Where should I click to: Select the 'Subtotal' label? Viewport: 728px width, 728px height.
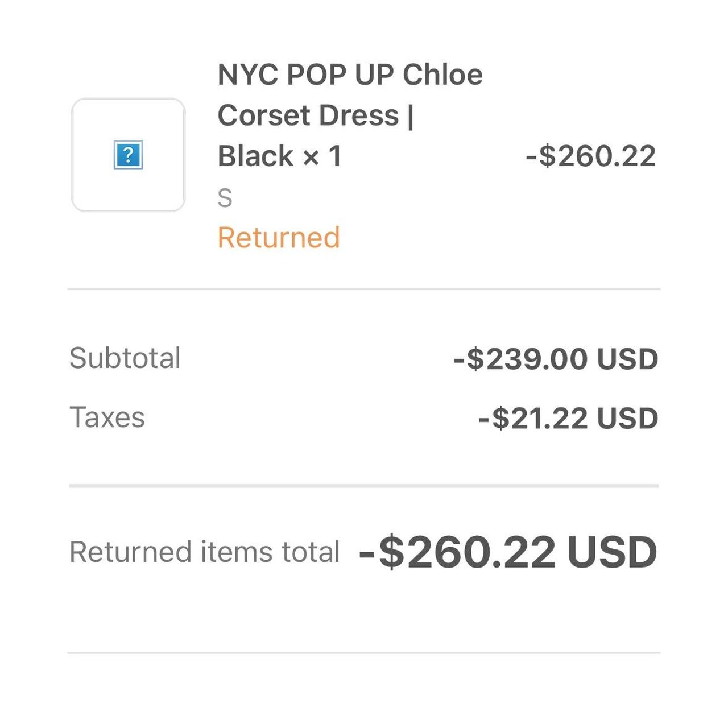click(x=125, y=358)
